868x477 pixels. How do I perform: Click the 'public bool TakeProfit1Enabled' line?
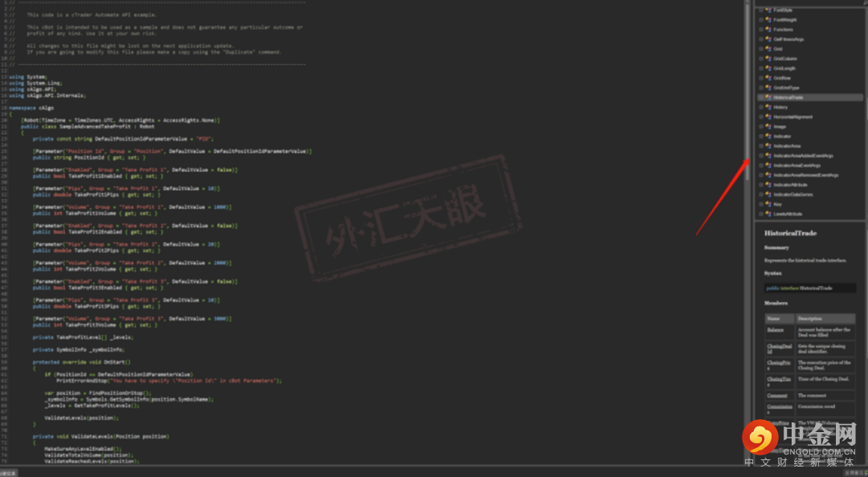tap(98, 176)
